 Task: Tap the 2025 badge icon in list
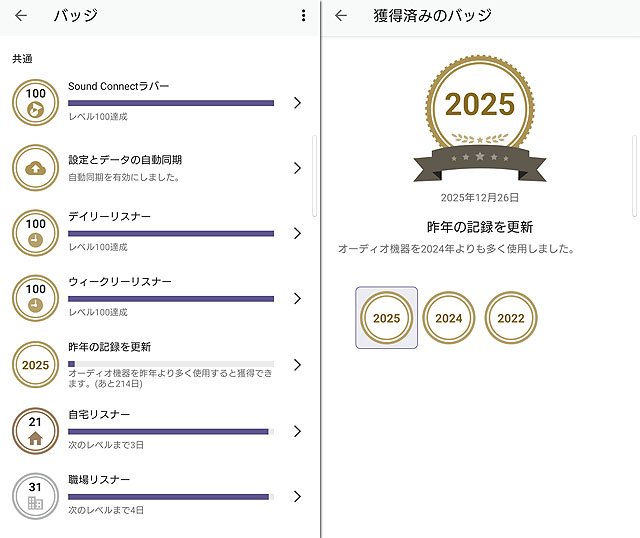36,365
